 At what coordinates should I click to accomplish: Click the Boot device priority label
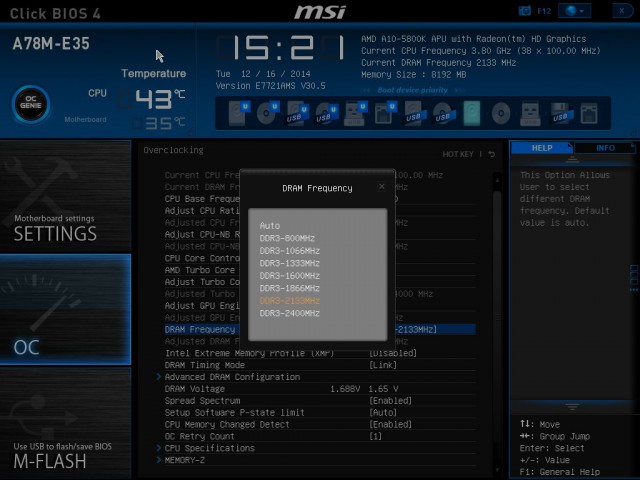[412, 90]
